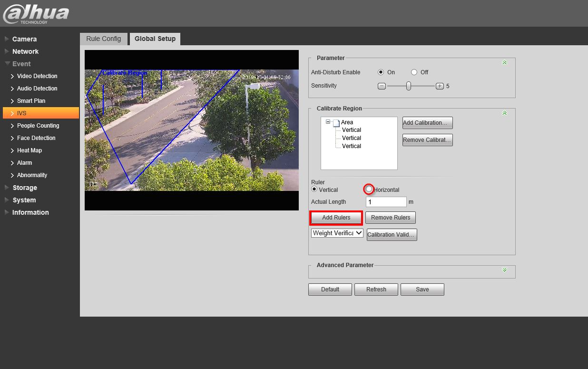
Task: Select the Vertical ruler radio button
Action: (x=314, y=189)
